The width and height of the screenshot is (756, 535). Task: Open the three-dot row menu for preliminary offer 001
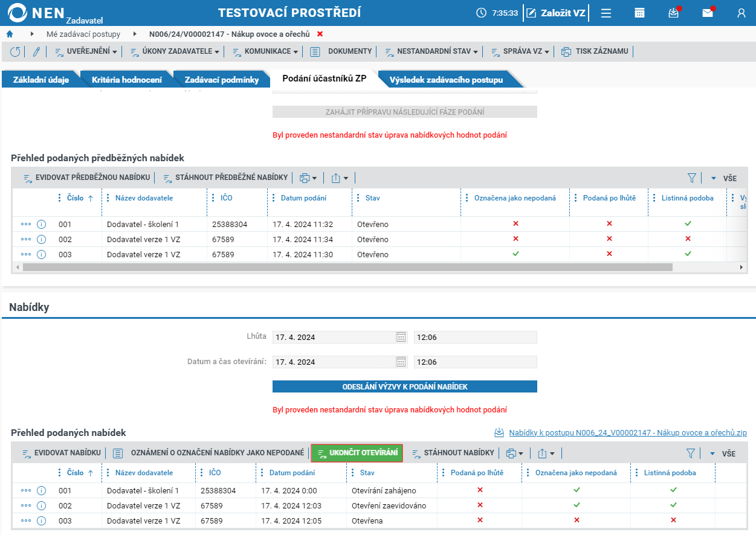tap(26, 224)
